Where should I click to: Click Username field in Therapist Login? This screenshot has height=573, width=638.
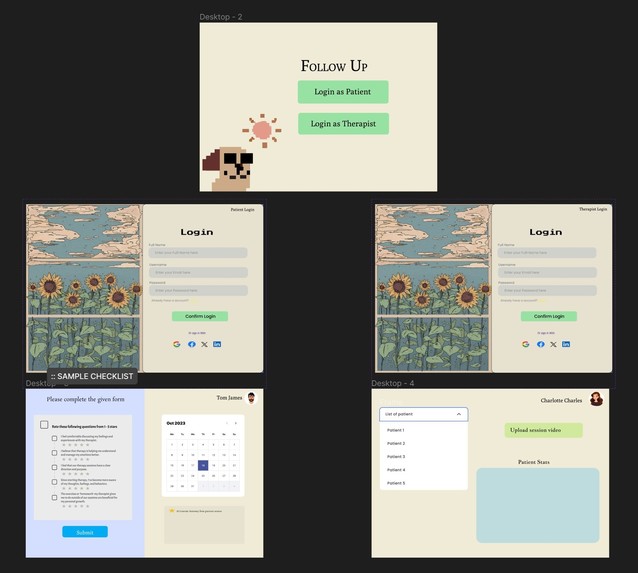tap(547, 272)
